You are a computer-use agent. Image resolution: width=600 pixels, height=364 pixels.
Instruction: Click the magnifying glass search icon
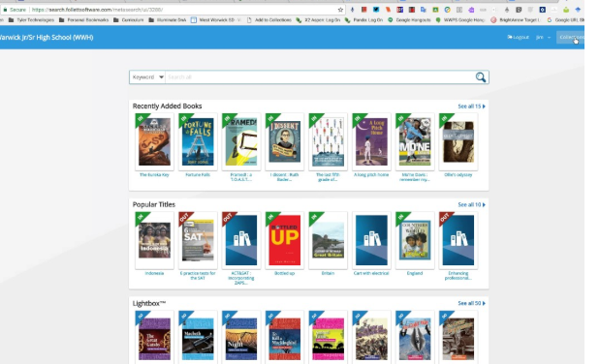click(481, 77)
